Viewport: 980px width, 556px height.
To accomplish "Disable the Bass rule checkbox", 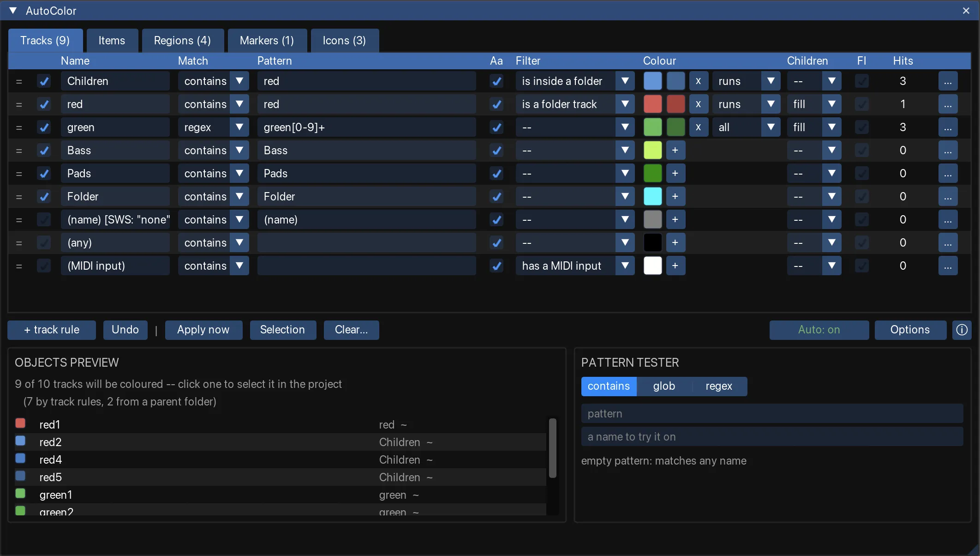I will point(44,151).
